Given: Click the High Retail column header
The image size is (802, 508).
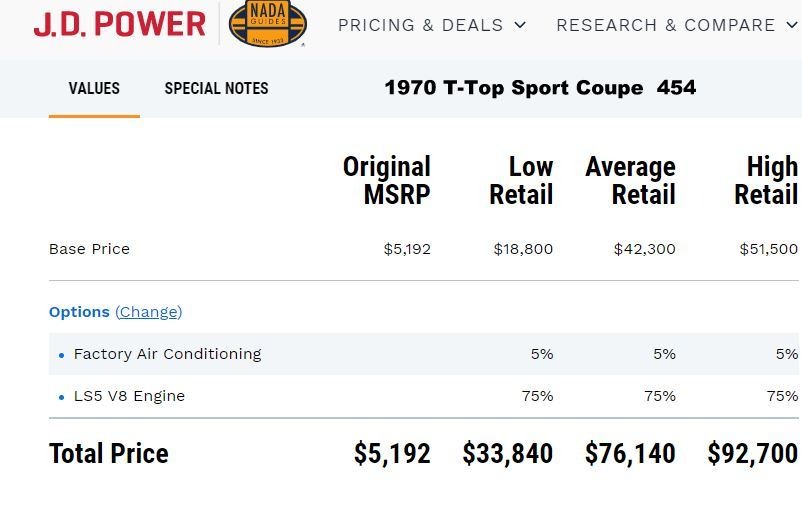Looking at the screenshot, I should (x=766, y=180).
